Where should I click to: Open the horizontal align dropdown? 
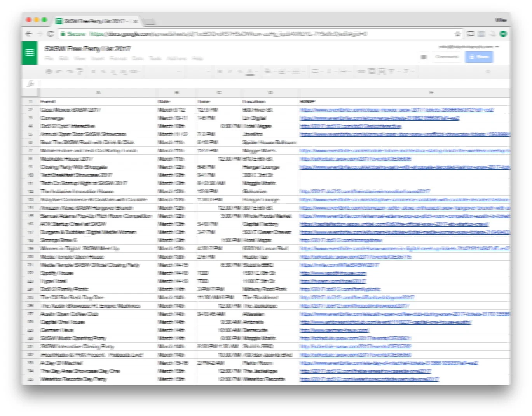pyautogui.click(x=316, y=72)
